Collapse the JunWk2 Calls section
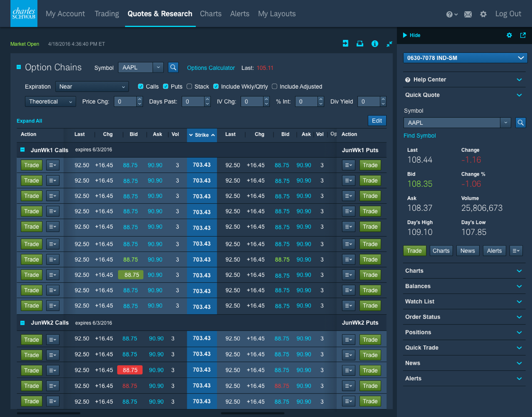This screenshot has height=417, width=532. pos(22,323)
